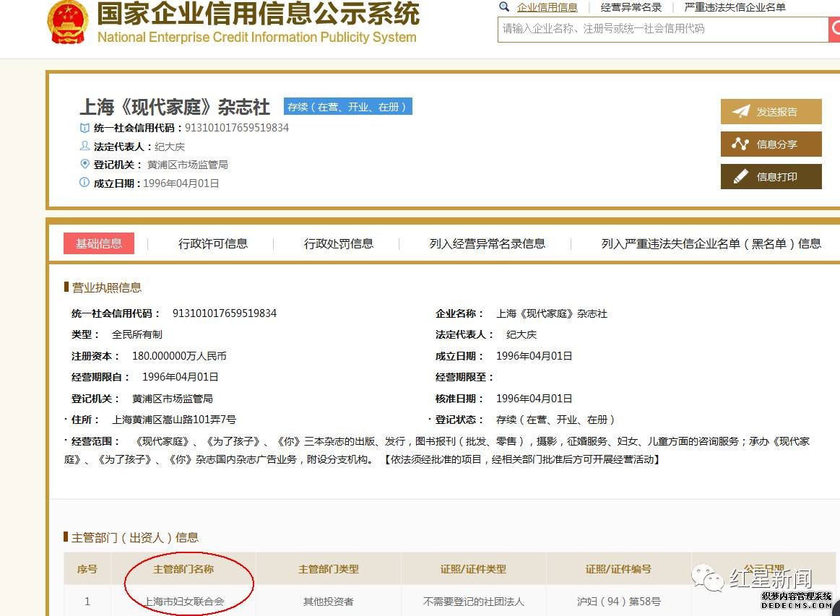
Task: Click the site title 国家企业信用信息公示系统
Action: click(x=259, y=14)
